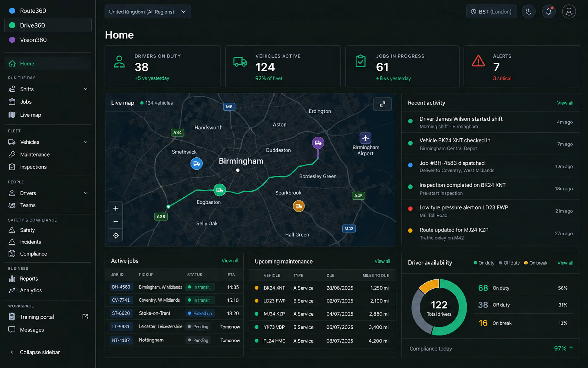Open the United Kingdom (All Regions) dropdown
Screen dimensions: 588x368
(x=148, y=12)
